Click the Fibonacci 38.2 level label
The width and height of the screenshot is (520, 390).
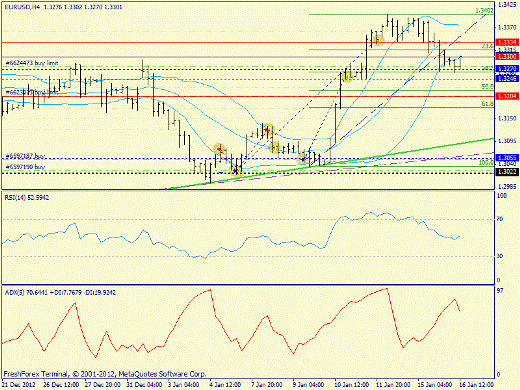pyautogui.click(x=488, y=68)
